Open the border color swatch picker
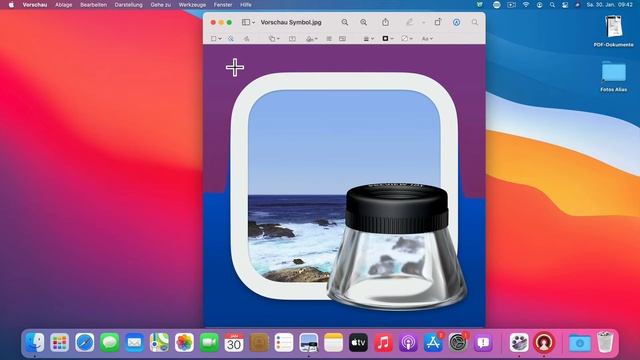 (387, 38)
